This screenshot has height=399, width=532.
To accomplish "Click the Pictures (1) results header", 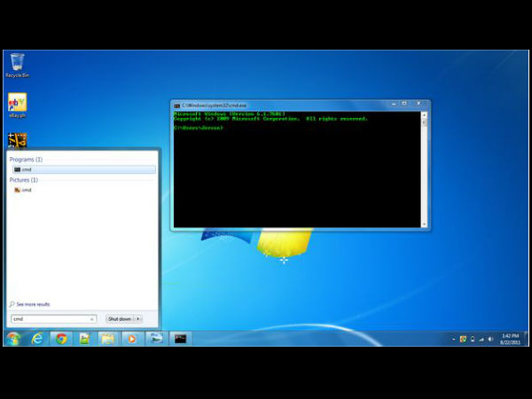I will coord(24,180).
